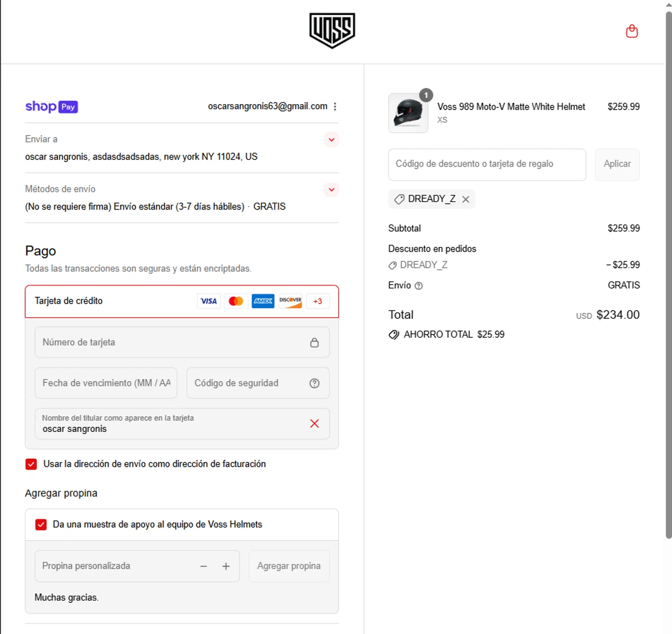Uncheck use shipping address as billing address
The image size is (672, 634).
click(31, 464)
